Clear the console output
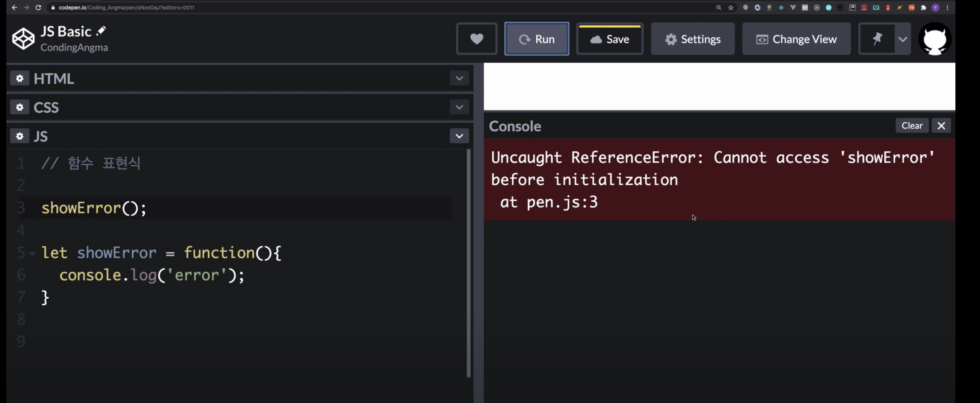The width and height of the screenshot is (980, 403). tap(912, 125)
